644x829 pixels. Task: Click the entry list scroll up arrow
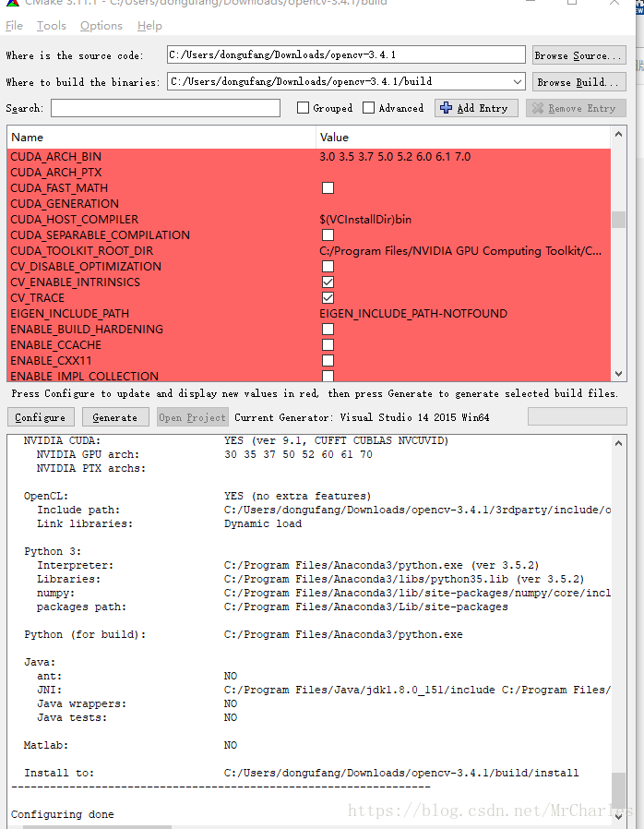[619, 134]
